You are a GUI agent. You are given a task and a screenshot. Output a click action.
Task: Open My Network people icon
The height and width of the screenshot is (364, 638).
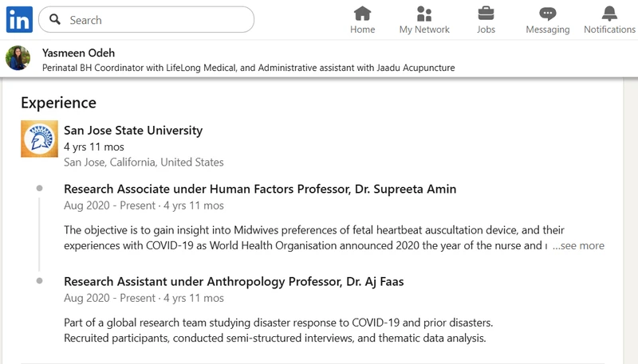click(x=424, y=14)
